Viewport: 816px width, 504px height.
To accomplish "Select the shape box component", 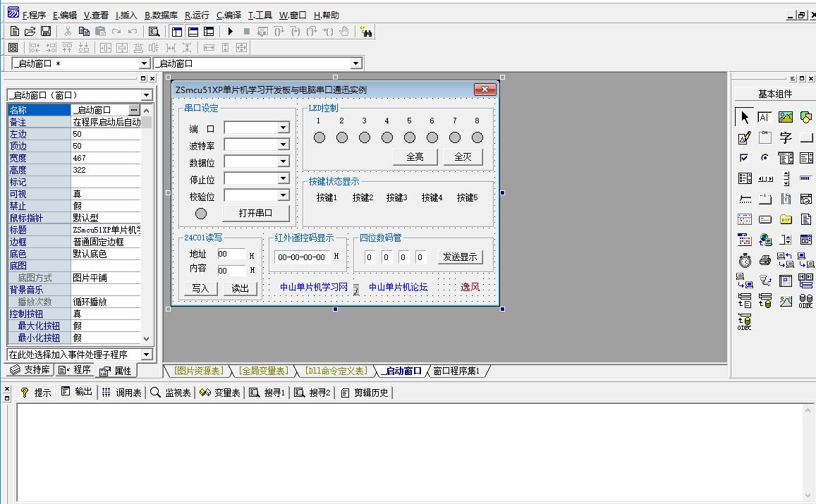I will coord(805,117).
